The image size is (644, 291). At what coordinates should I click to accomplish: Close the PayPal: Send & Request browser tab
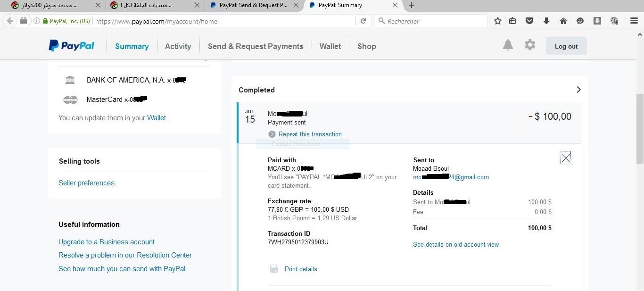coord(296,6)
